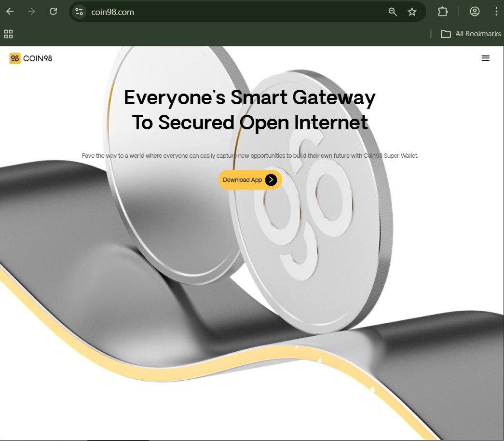Viewport: 504px width, 441px height.
Task: Open the browser profile account icon
Action: 475,11
